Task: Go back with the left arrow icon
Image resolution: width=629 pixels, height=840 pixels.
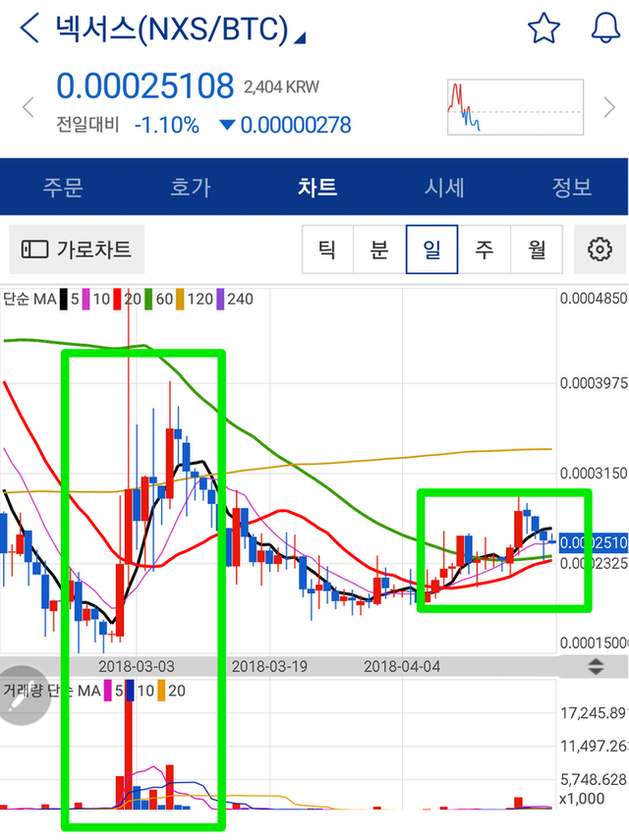Action: coord(29,28)
